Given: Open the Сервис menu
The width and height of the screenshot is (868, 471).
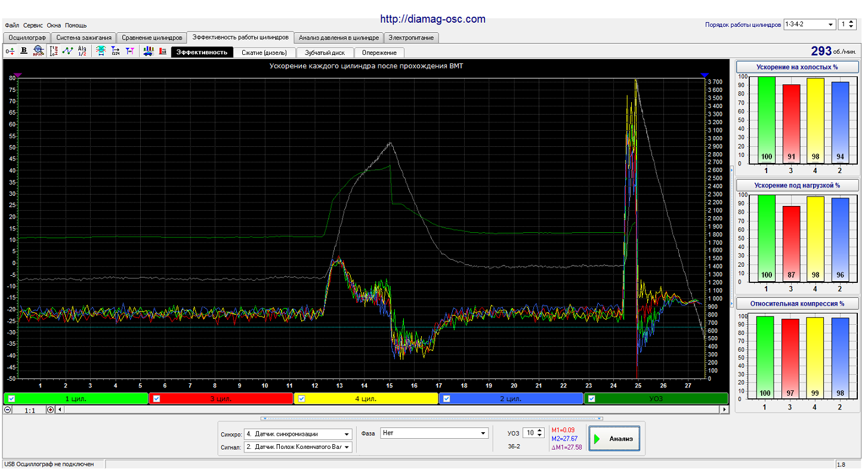Looking at the screenshot, I should [33, 26].
